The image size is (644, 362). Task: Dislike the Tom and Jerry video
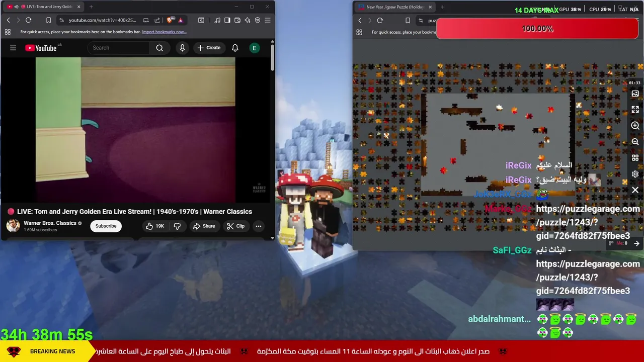pos(177,226)
